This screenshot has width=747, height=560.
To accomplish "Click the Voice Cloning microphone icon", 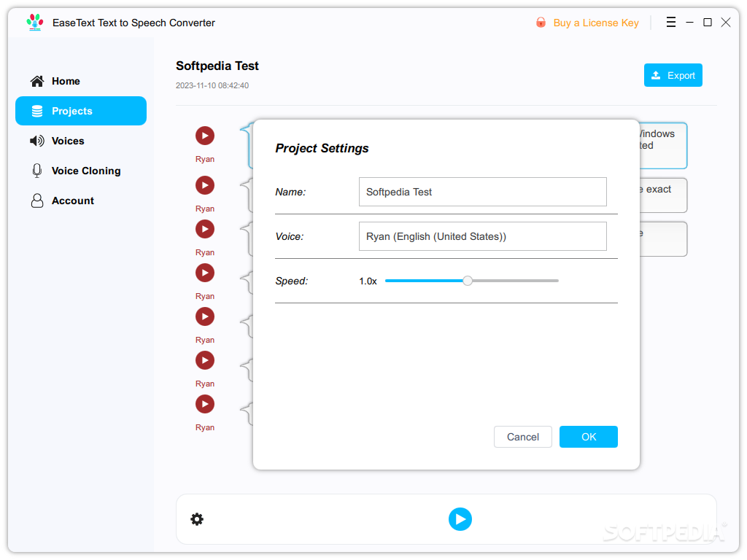I will point(37,171).
